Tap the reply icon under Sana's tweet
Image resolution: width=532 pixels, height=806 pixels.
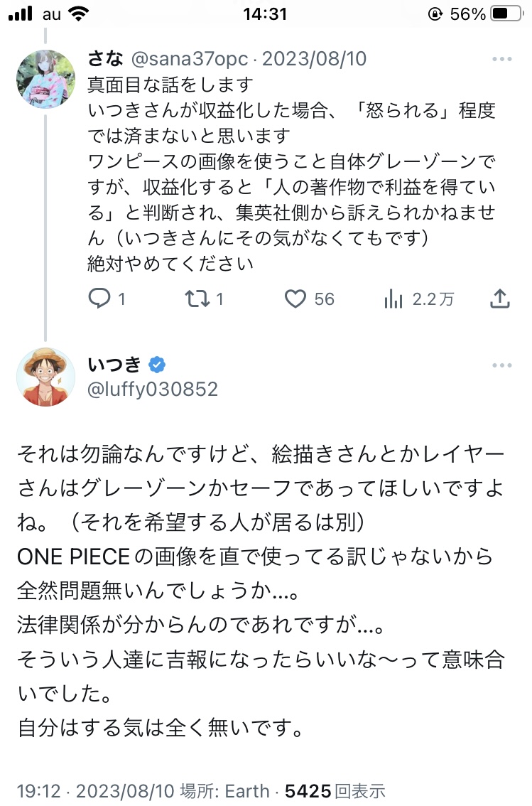pos(99,299)
